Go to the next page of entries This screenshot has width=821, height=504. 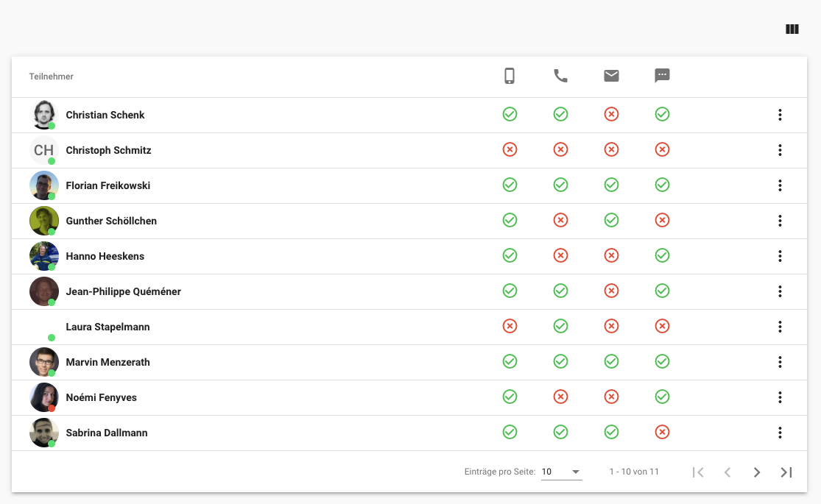tap(756, 472)
